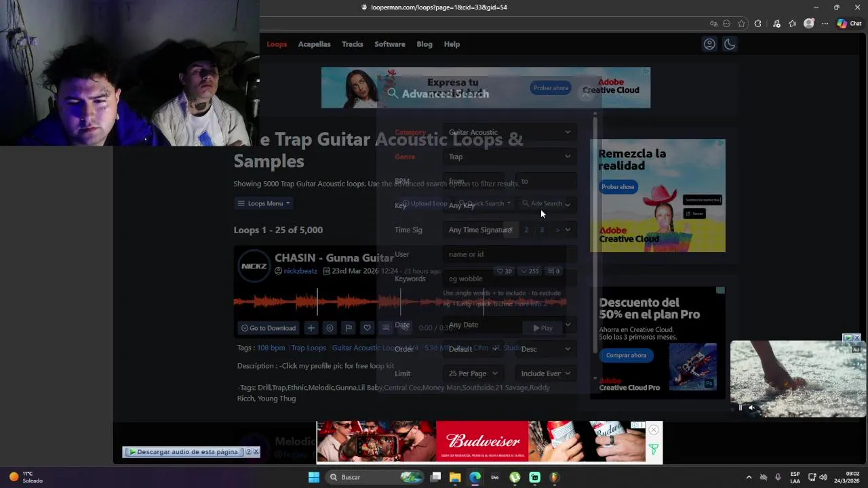
Task: Close the Budweiser bottom ad
Action: [x=653, y=430]
